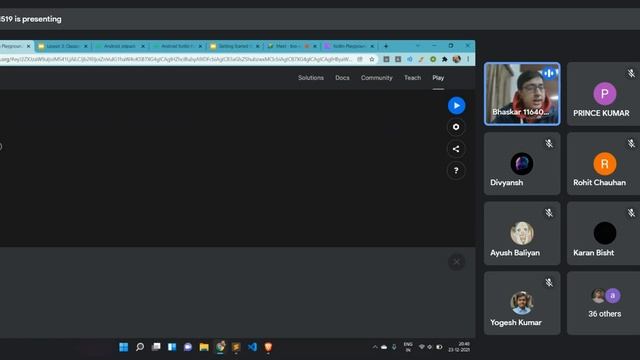640x360 pixels.
Task: Open the browser extensions puzzle icon
Action: [444, 59]
